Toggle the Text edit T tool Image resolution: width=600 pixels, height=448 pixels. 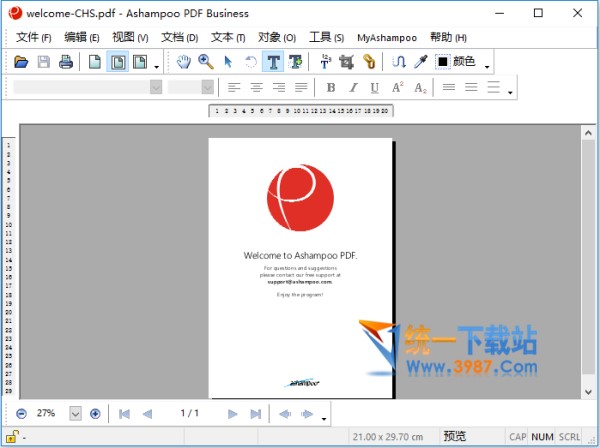(x=273, y=62)
